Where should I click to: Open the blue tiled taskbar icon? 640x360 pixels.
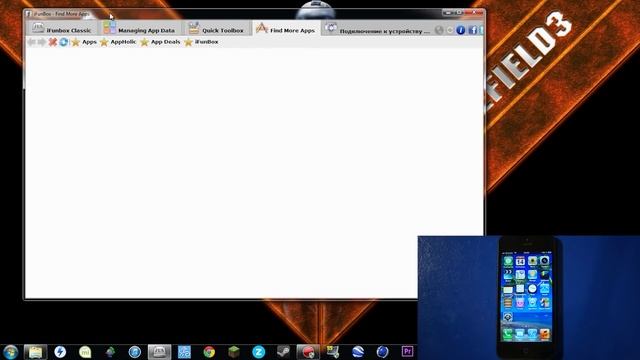(184, 352)
